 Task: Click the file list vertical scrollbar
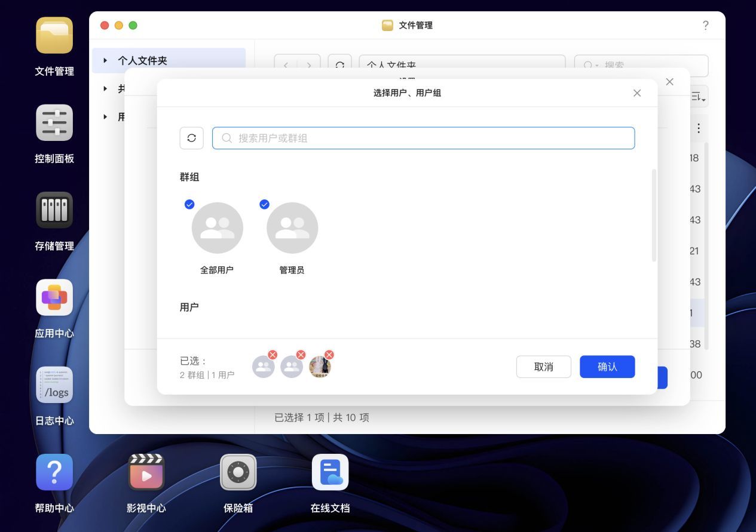[706, 245]
